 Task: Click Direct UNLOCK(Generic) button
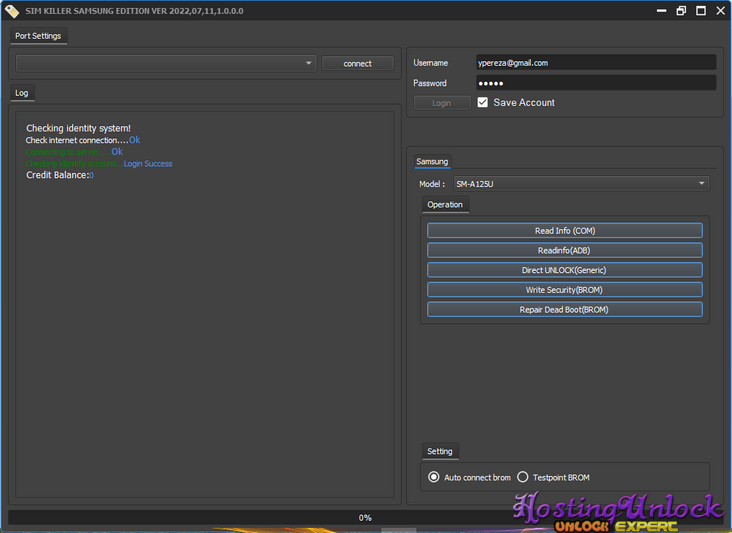(x=565, y=270)
